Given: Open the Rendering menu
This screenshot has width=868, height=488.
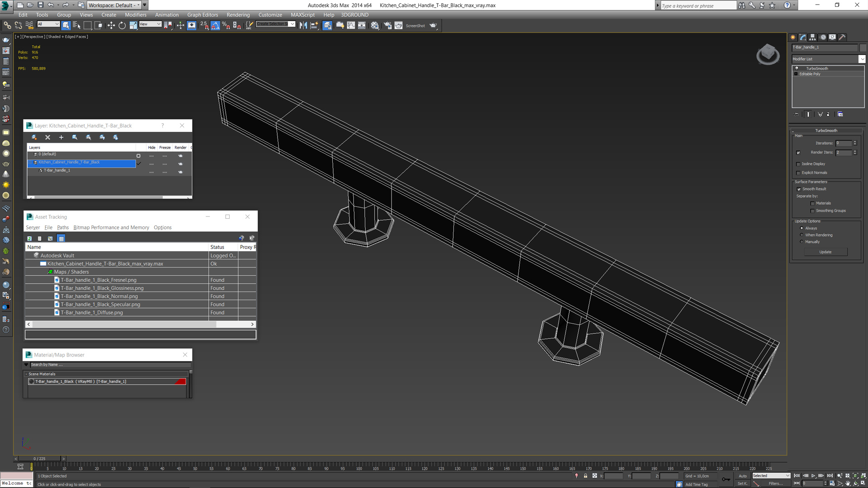Looking at the screenshot, I should point(238,15).
